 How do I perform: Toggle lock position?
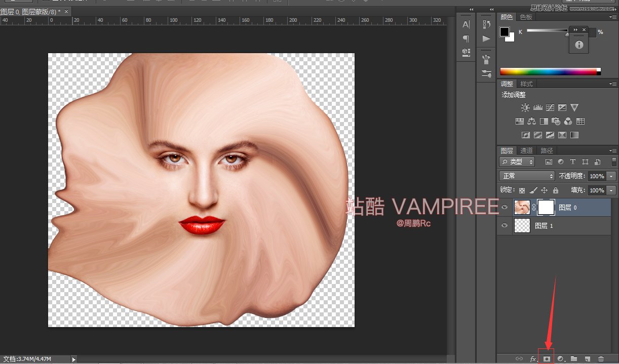click(545, 190)
